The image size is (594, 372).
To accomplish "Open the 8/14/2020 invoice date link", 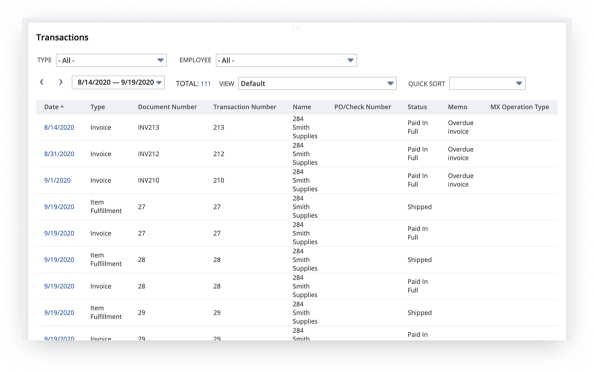I will click(59, 127).
